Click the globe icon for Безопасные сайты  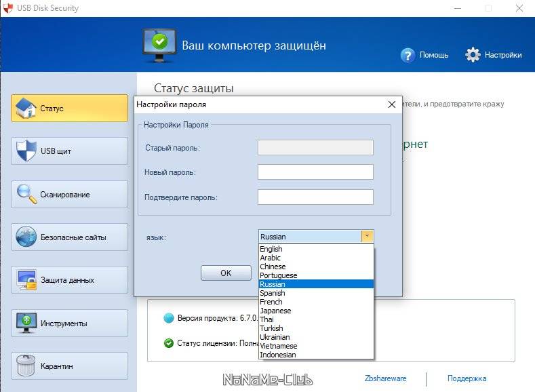coord(26,237)
